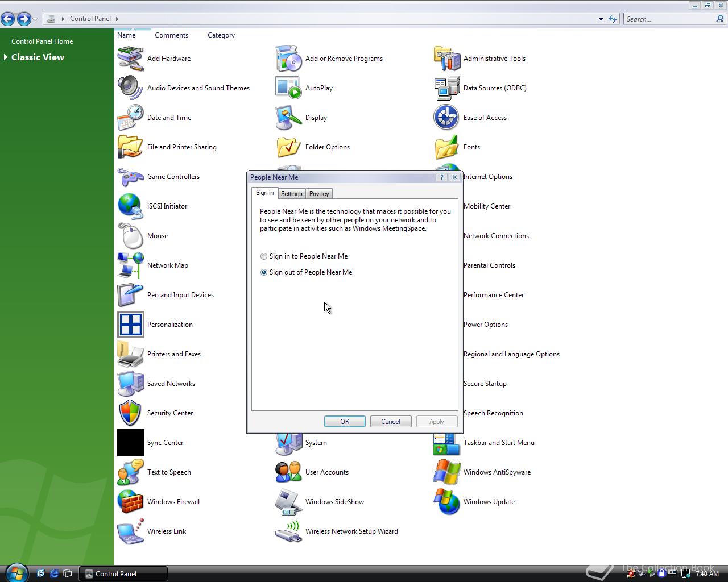Open Add or Remove Programs icon
The image size is (728, 582).
click(x=288, y=59)
